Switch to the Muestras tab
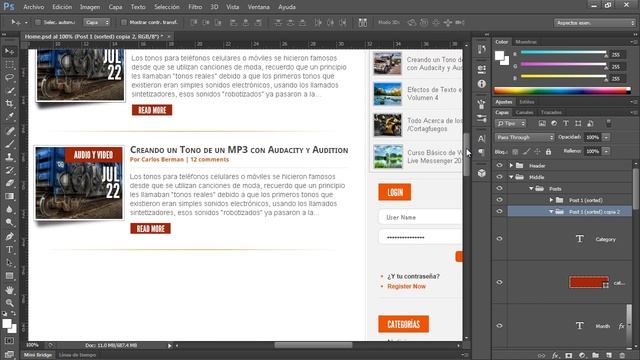 (x=526, y=42)
